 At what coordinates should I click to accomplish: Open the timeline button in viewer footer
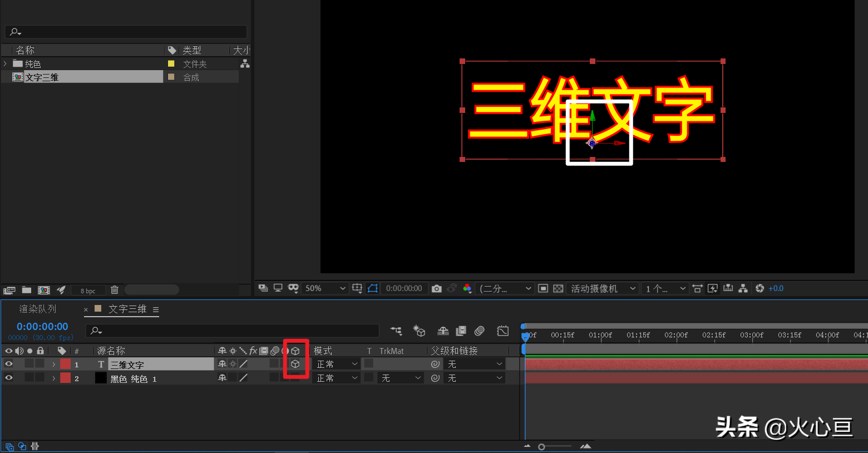click(x=728, y=288)
